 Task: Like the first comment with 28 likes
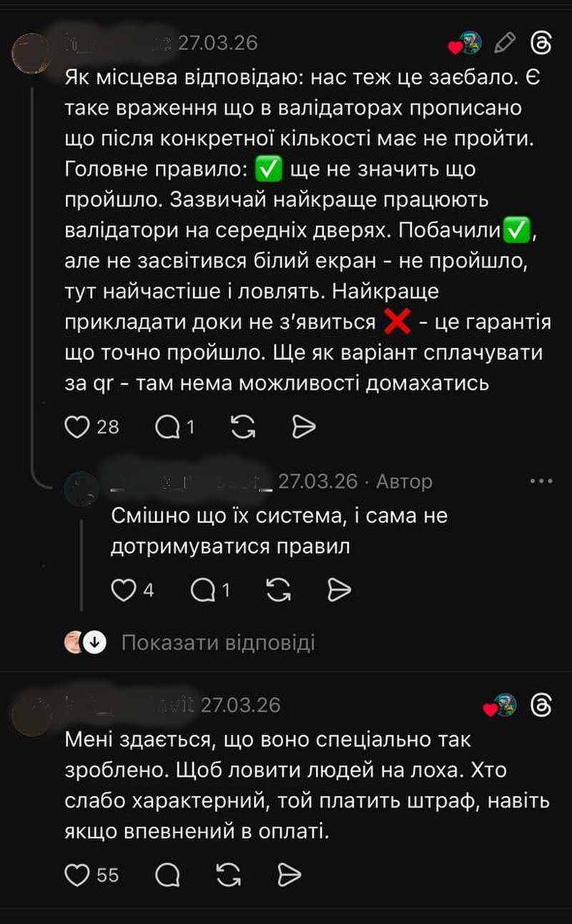(x=76, y=427)
